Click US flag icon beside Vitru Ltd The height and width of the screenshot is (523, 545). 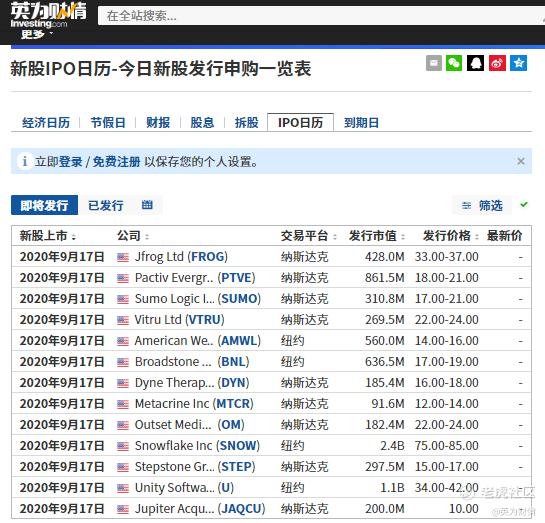click(123, 320)
